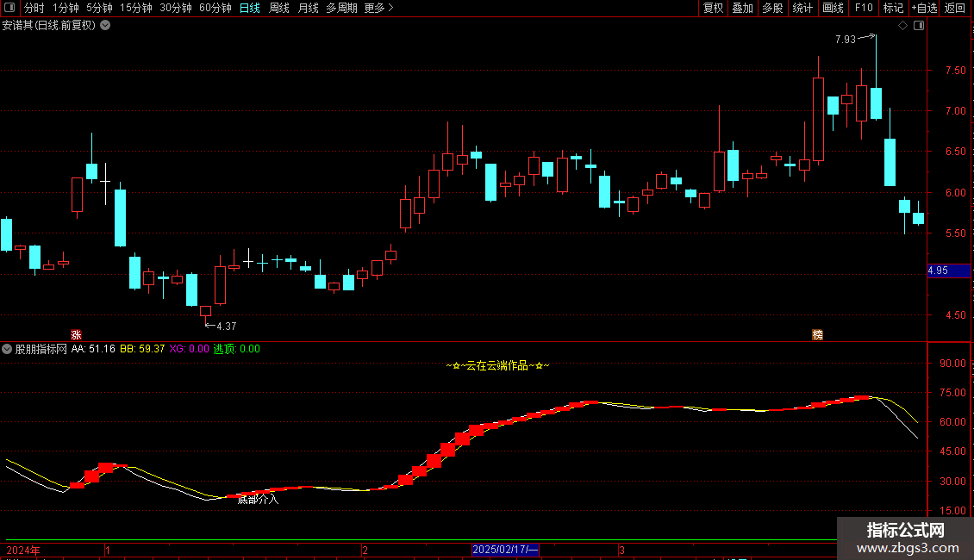Image resolution: width=974 pixels, height=560 pixels.
Task: Select the 30分钟 period tab
Action: click(x=176, y=8)
